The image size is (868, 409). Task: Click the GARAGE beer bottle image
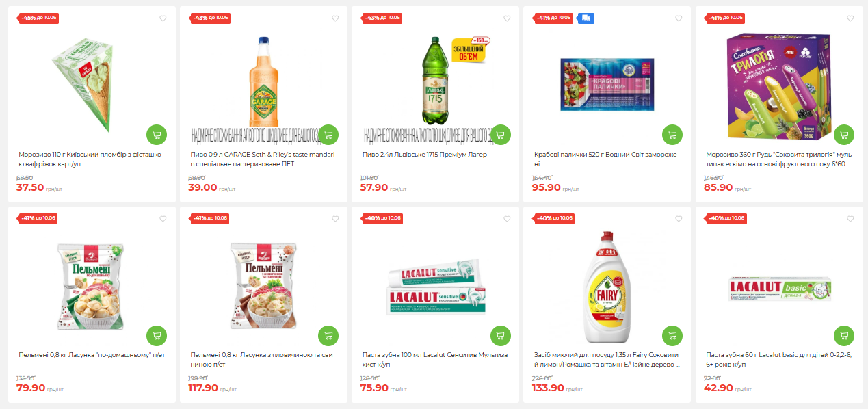(263, 81)
